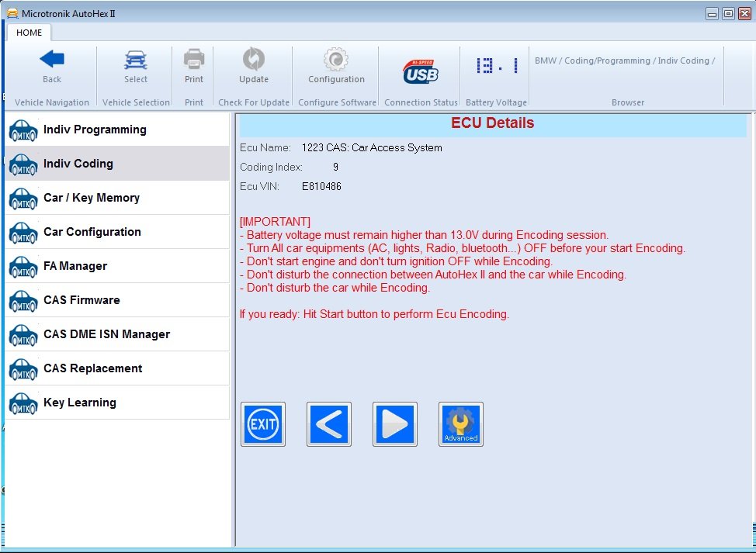Go back with the blue Back arrow
Screen dimensions: 756x553
(x=51, y=59)
